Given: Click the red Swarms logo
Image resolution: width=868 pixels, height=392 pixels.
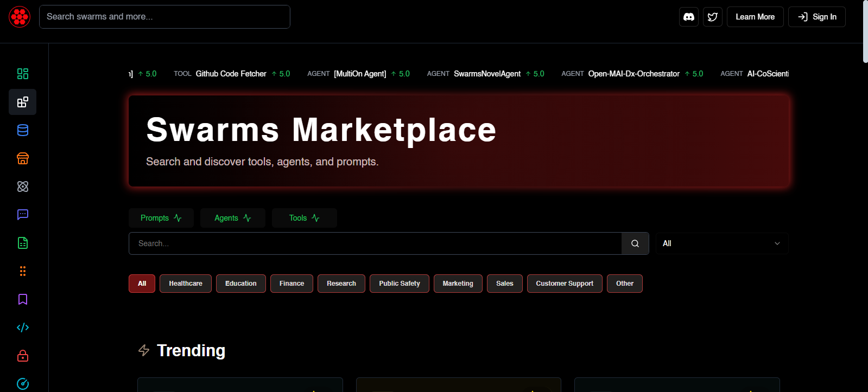Looking at the screenshot, I should 20,17.
